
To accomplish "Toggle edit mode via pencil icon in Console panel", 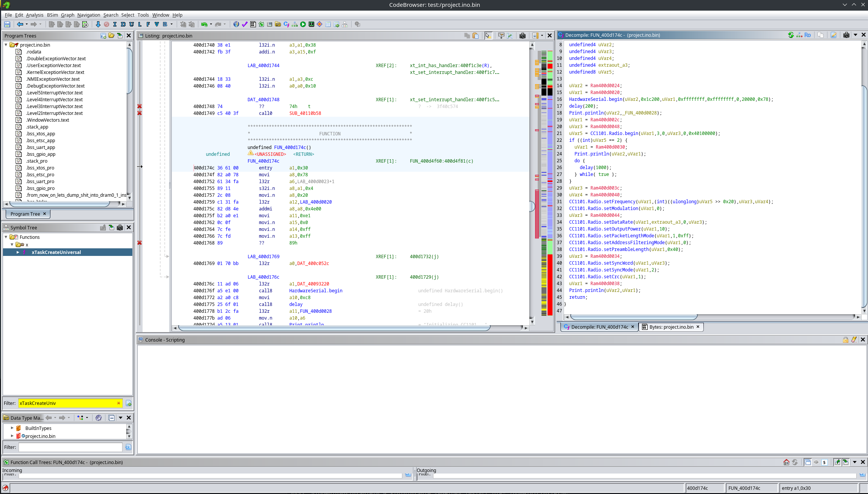I will 854,340.
